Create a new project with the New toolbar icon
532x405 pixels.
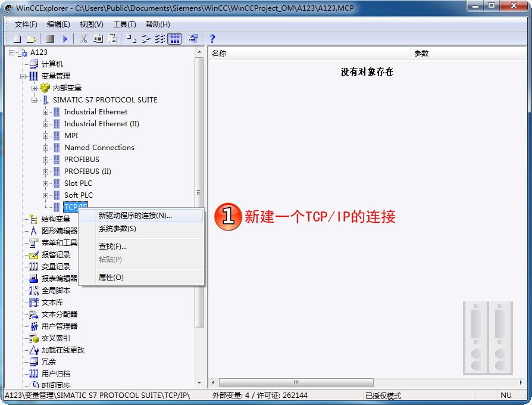[17, 39]
